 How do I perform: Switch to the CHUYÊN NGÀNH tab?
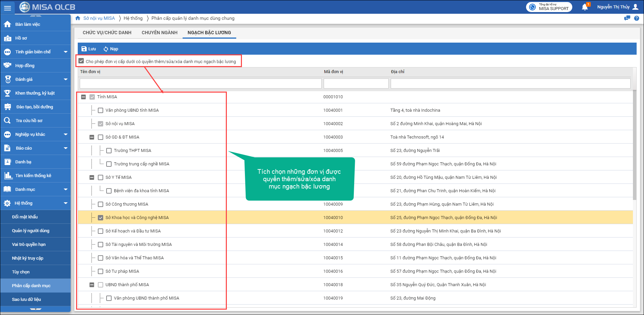(x=159, y=33)
